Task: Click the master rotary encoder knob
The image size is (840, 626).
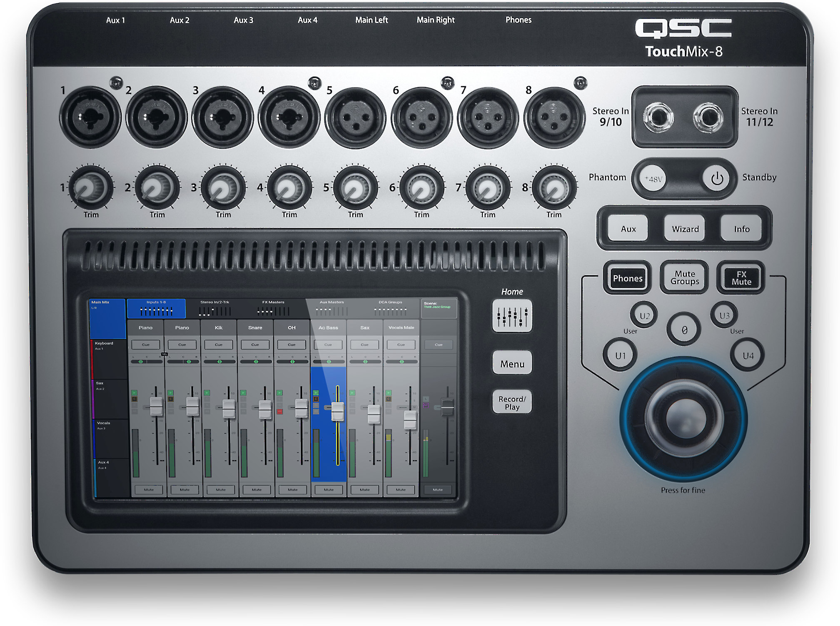Action: [x=683, y=418]
